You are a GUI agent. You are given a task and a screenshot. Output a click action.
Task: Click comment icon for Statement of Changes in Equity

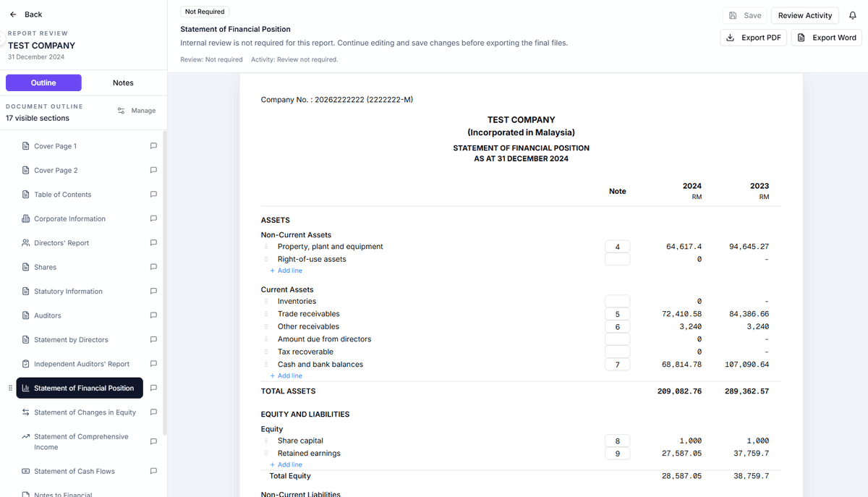point(153,412)
